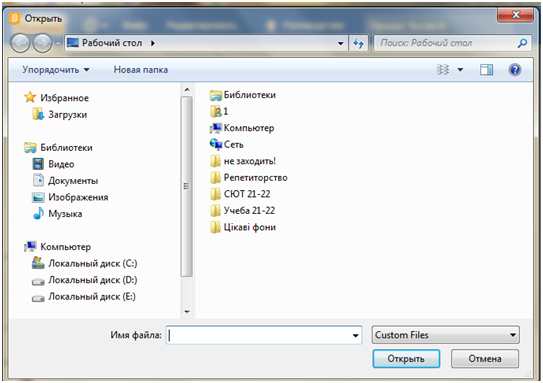Viewport: 543px width, 383px height.
Task: Open Локальный диск (E:)
Action: 92,296
